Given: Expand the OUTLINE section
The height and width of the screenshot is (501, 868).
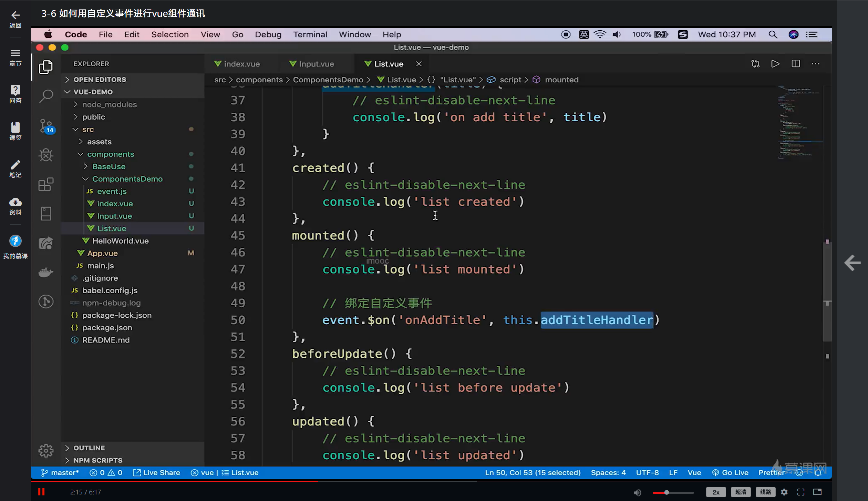Looking at the screenshot, I should click(x=89, y=448).
